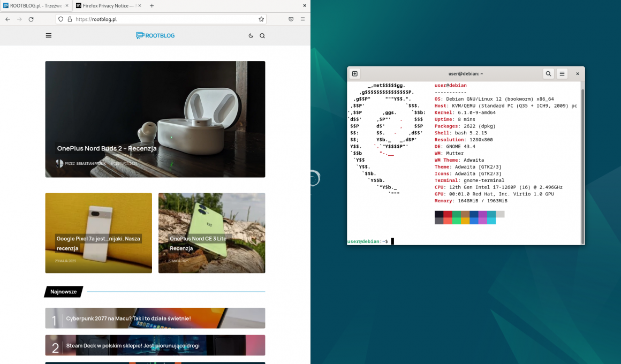Reload the rootblog.pl page

[x=31, y=19]
